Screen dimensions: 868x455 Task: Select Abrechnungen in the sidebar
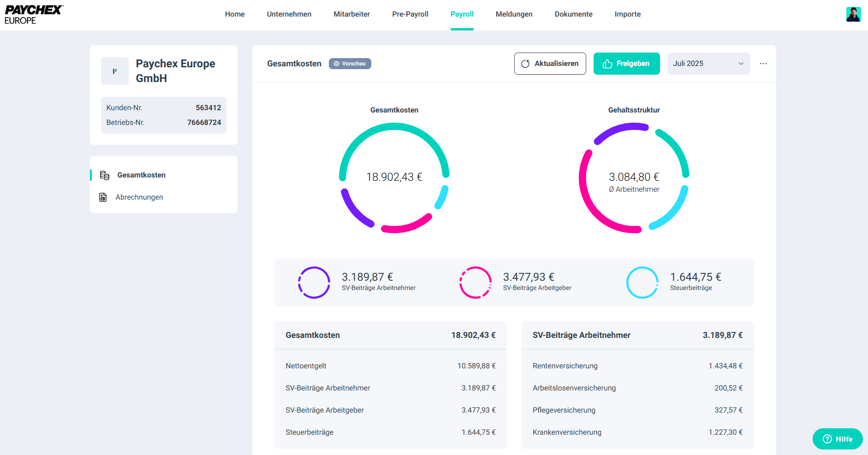(139, 197)
